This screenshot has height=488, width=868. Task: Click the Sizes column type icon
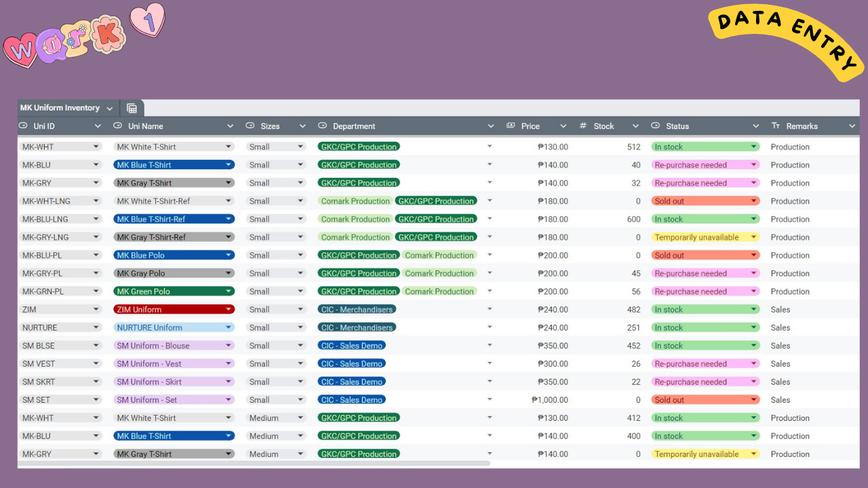pyautogui.click(x=250, y=126)
